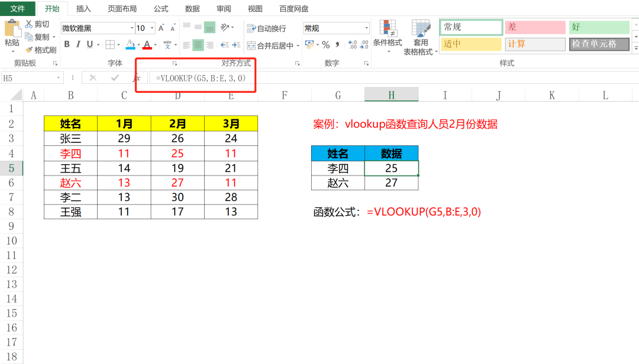Click the decrease decimal places icon
Image resolution: width=639 pixels, height=364 pixels.
[x=364, y=44]
